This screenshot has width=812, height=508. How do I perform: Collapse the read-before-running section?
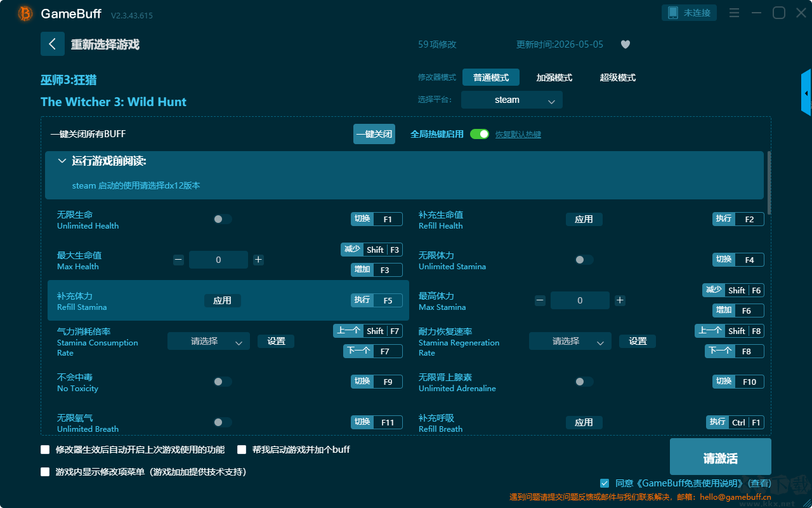tap(62, 161)
